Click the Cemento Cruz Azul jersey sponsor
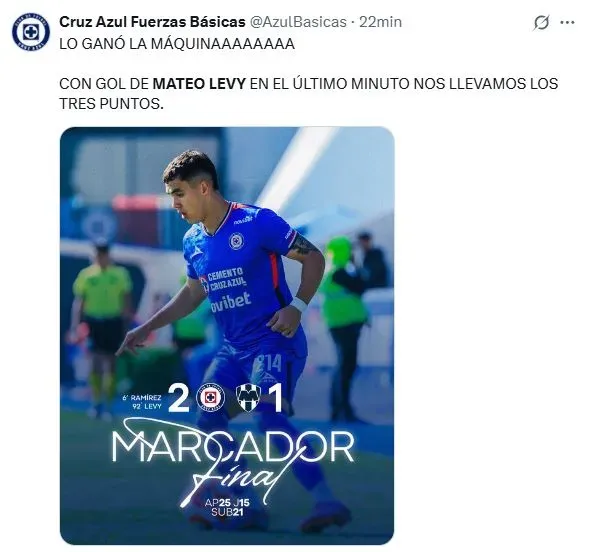 tap(225, 279)
